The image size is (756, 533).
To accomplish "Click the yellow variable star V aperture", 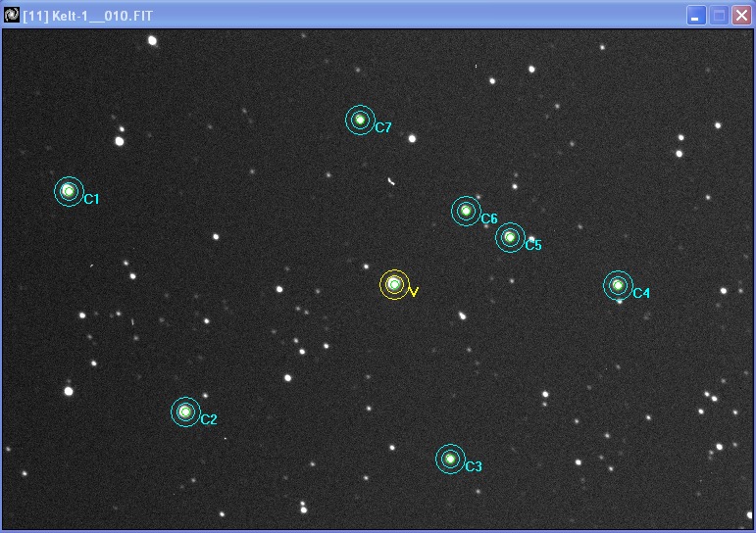I will pyautogui.click(x=394, y=284).
